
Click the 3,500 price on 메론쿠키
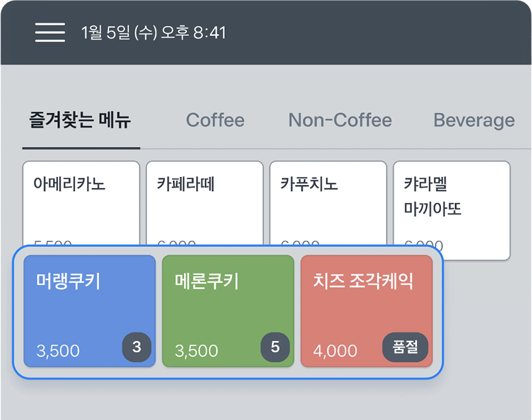(x=197, y=351)
